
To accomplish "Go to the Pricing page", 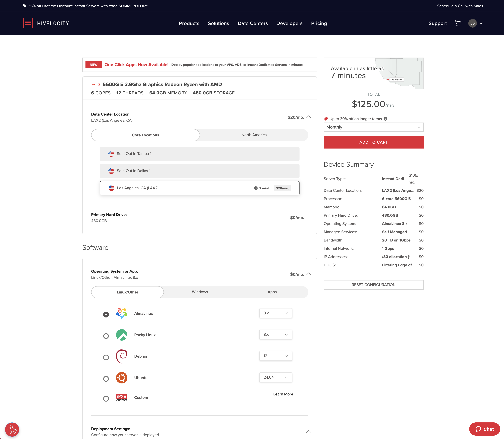I will [x=319, y=23].
